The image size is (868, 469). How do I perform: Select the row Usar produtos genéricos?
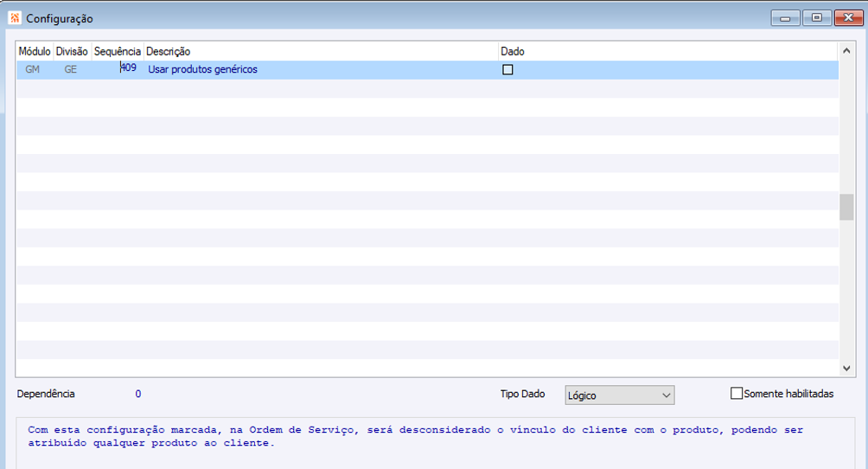coord(427,70)
